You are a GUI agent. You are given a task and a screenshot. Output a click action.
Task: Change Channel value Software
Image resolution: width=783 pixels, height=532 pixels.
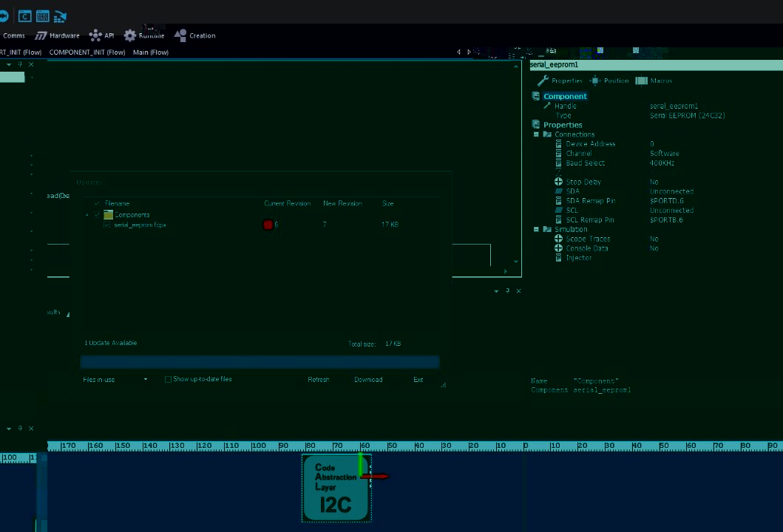664,153
